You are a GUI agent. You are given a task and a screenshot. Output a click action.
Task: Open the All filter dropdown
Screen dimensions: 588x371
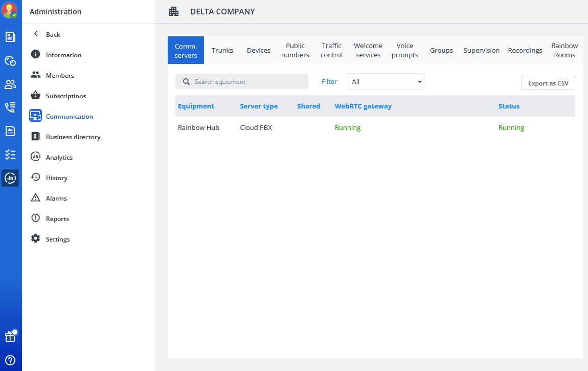[386, 82]
